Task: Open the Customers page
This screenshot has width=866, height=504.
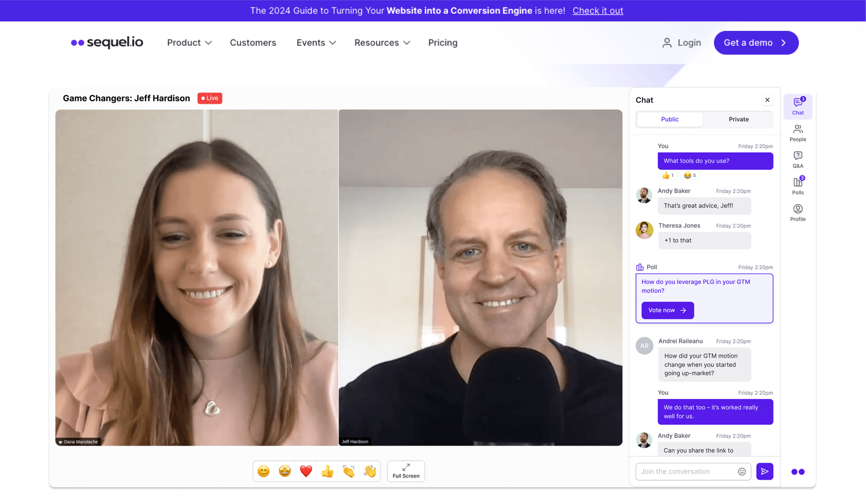Action: point(253,43)
